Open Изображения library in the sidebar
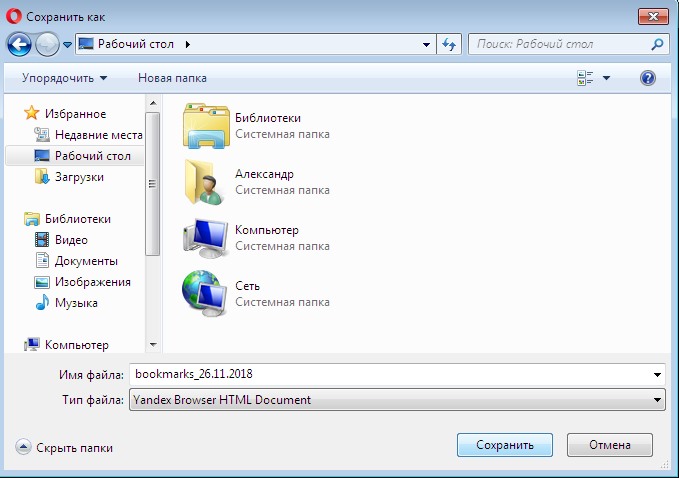 pos(93,282)
